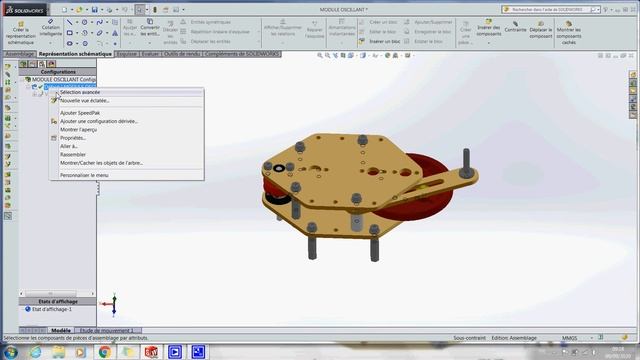Image resolution: width=640 pixels, height=360 pixels.
Task: Open the Etude de mouvement 1 tab
Action: tap(107, 330)
